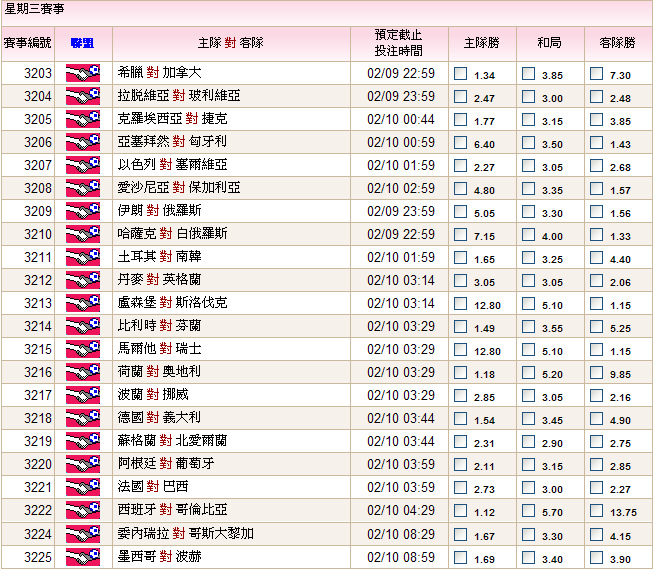This screenshot has height=571, width=655.
Task: Open league icon for match 3220
Action: click(83, 464)
